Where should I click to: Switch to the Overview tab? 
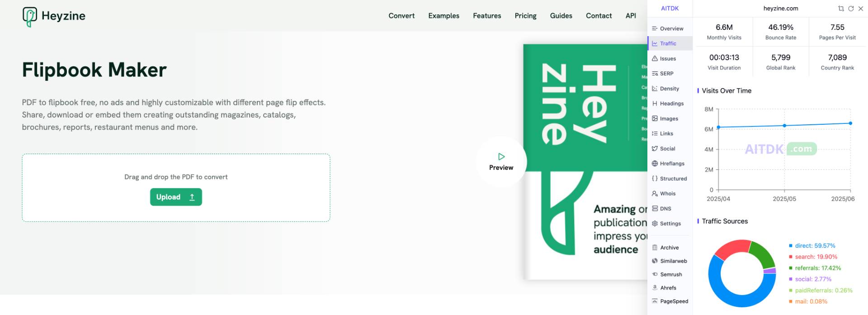tap(670, 28)
